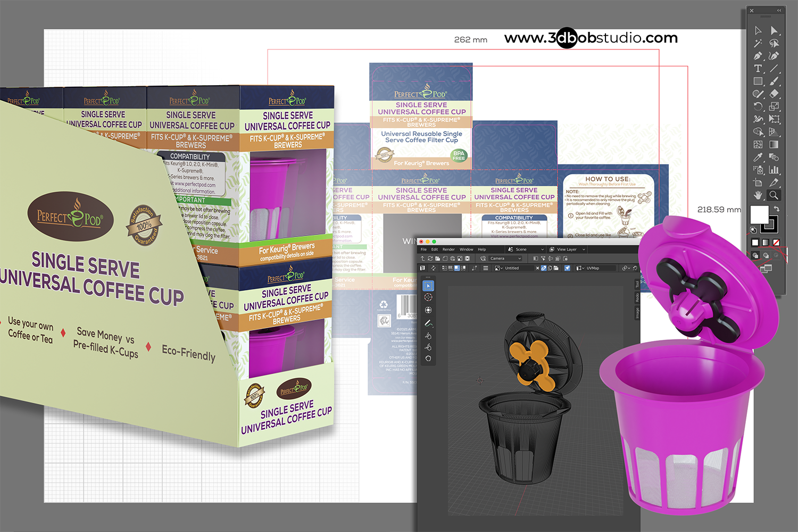Image resolution: width=798 pixels, height=532 pixels.
Task: Activate the Type tool
Action: coord(757,69)
